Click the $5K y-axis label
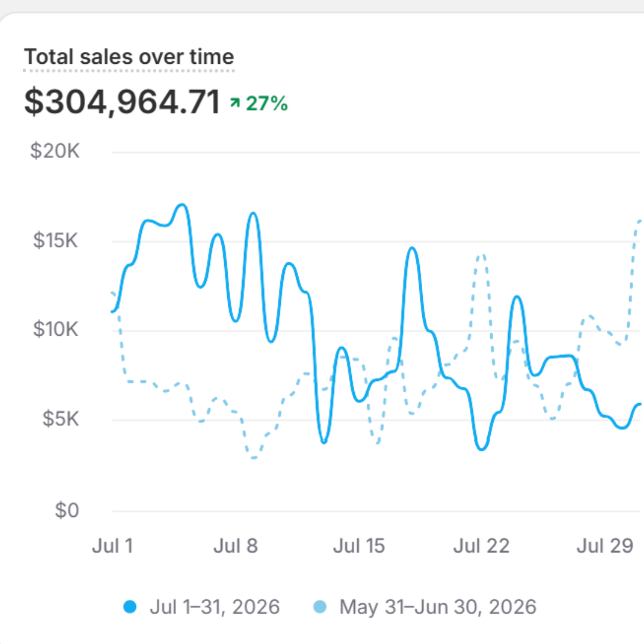 coord(60,419)
